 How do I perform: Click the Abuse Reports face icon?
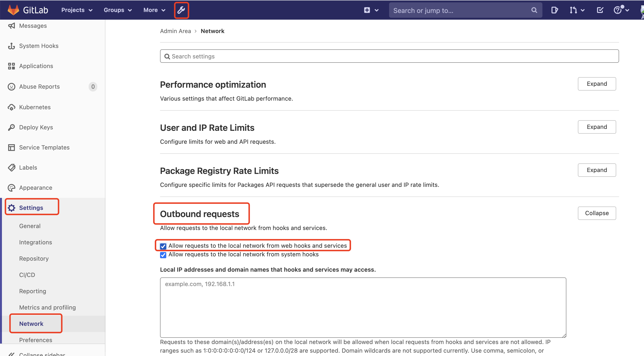[11, 86]
